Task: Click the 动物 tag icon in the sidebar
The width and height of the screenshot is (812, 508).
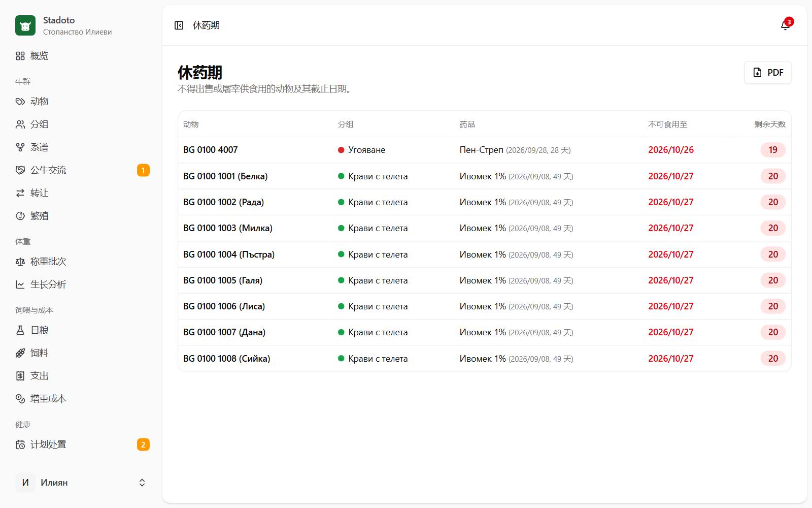Action: pyautogui.click(x=20, y=102)
